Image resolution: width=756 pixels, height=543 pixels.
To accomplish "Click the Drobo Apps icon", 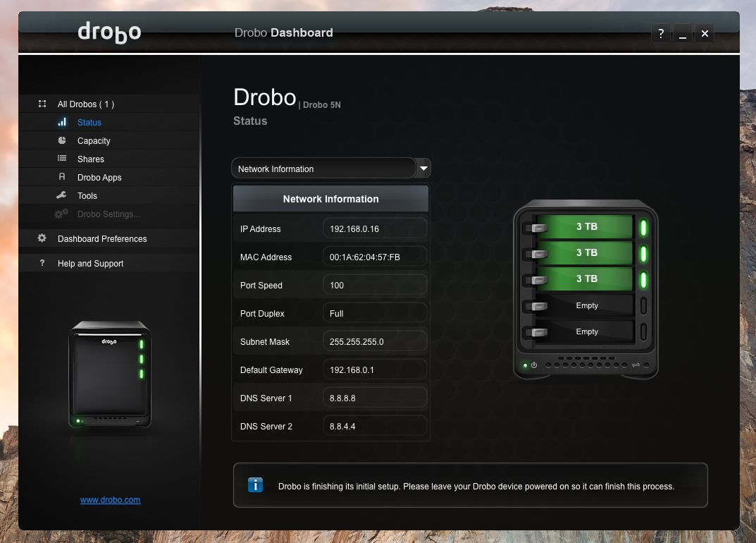I will pos(62,178).
